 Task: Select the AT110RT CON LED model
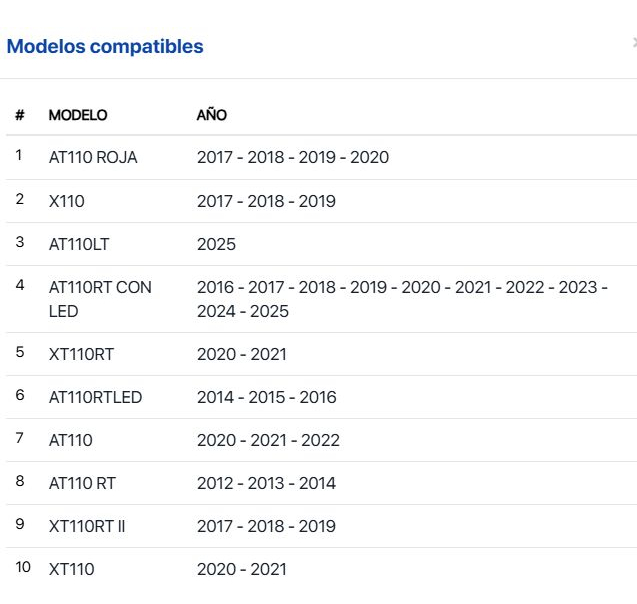100,299
